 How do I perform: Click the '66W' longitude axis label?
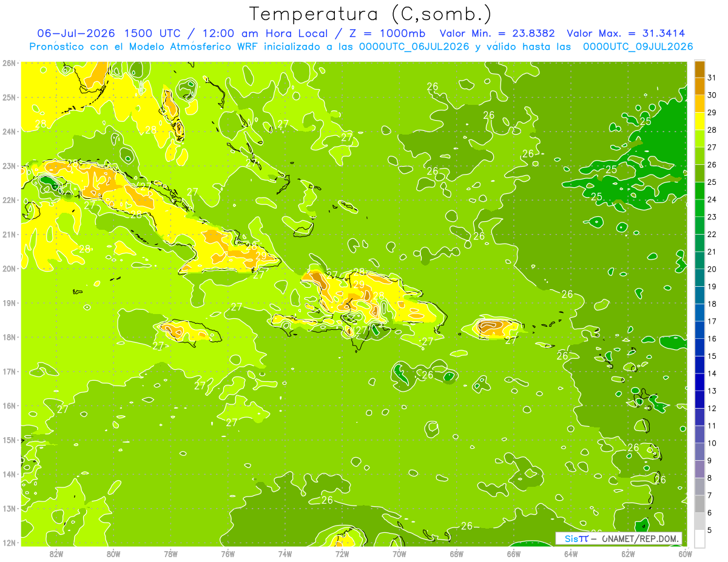click(514, 554)
